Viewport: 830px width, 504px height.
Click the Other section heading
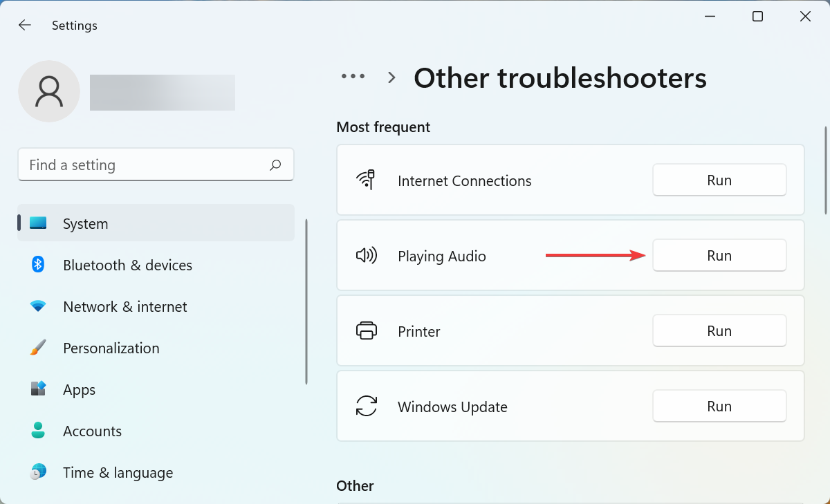tap(355, 486)
